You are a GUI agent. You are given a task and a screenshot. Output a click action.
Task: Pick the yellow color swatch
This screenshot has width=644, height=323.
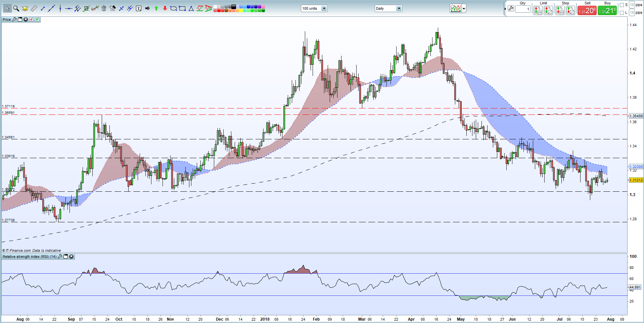(x=241, y=10)
